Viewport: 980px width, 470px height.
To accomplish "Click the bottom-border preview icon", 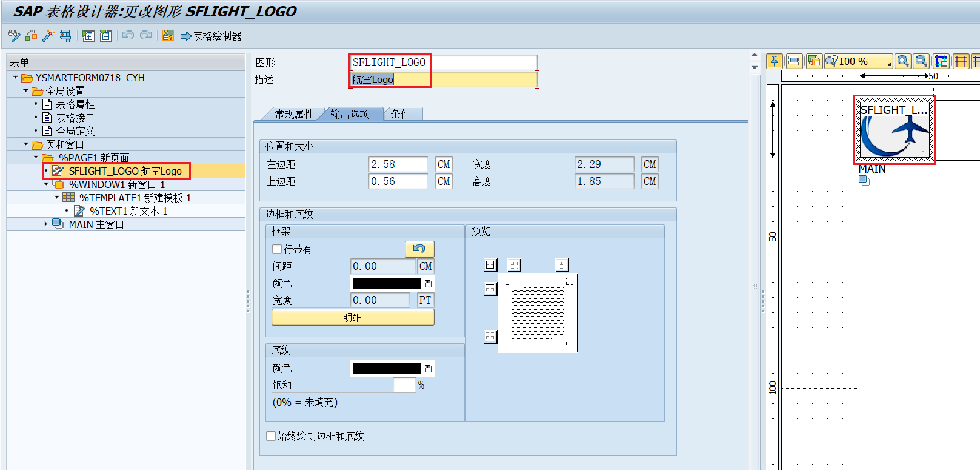I will coord(490,337).
